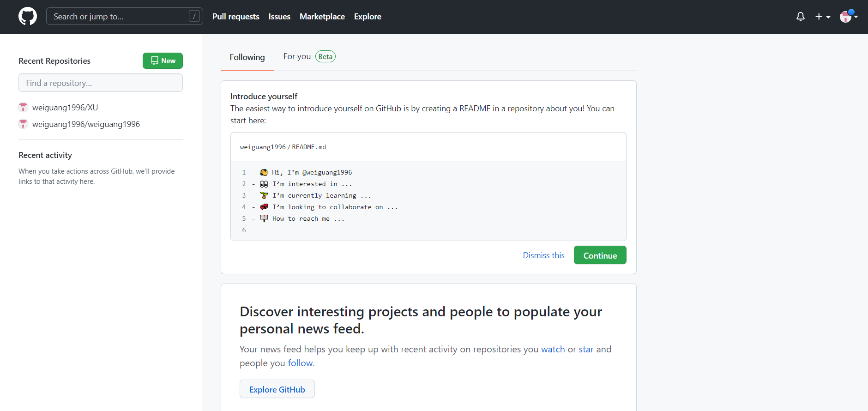This screenshot has height=411, width=868.
Task: Click the weiguang1996/XU repository avatar icon
Action: (23, 108)
